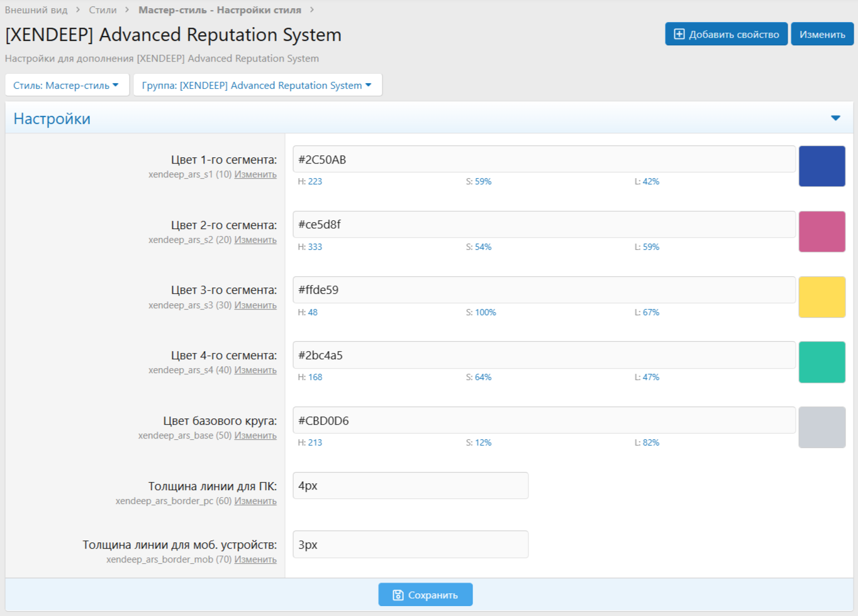
Task: Open the pink swatch for 2nd segment color
Action: [822, 232]
